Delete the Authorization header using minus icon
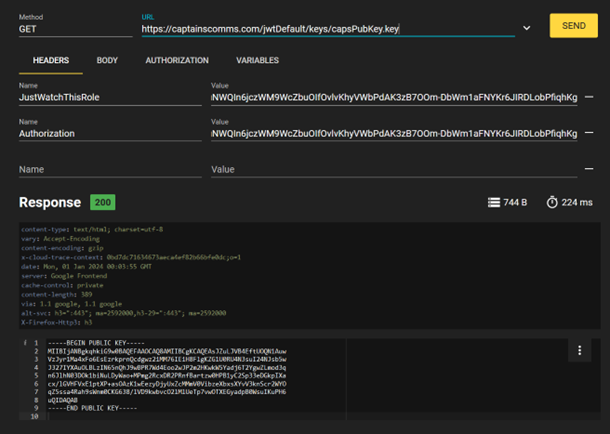610x434 pixels. pos(589,133)
